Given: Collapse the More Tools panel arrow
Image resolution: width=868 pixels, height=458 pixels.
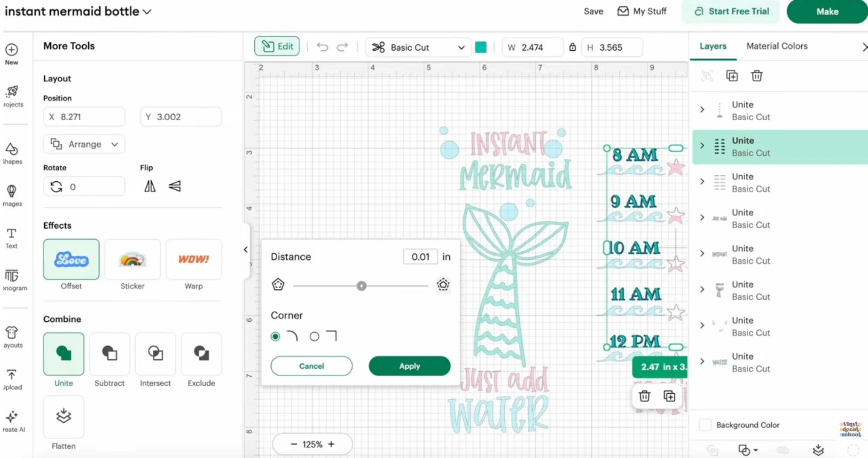Looking at the screenshot, I should 246,249.
